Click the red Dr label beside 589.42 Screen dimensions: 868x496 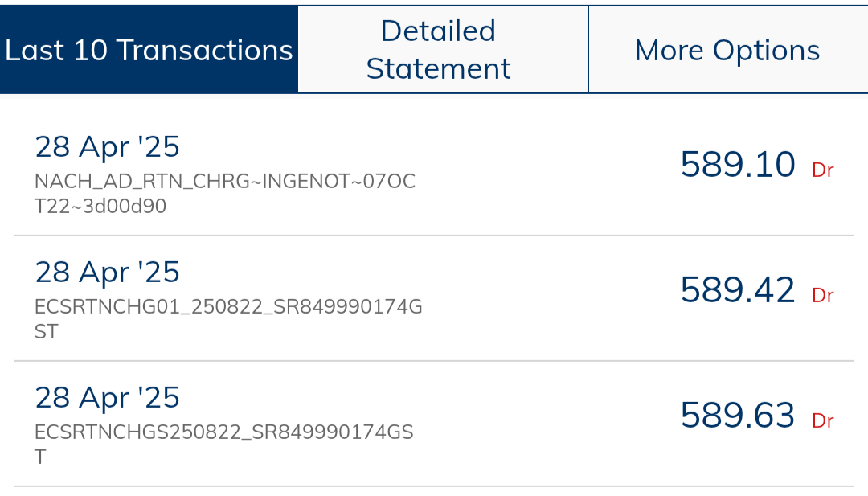pyautogui.click(x=823, y=296)
